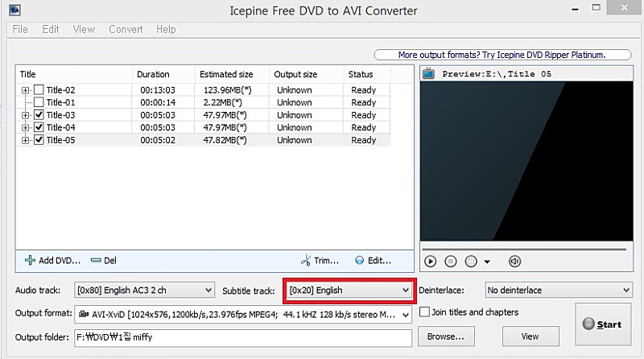
Task: Click the Edit globe icon
Action: tap(359, 261)
